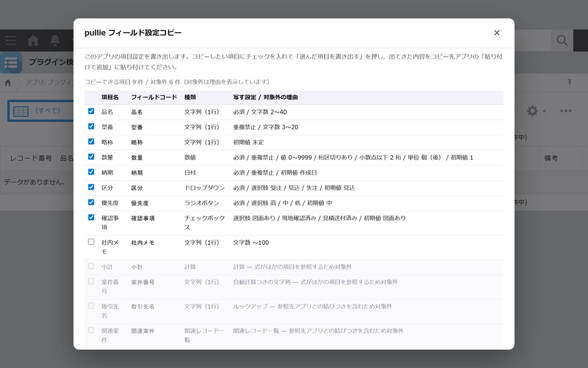Click the 項目名 column header in dialog
This screenshot has width=588, height=368.
tap(110, 97)
